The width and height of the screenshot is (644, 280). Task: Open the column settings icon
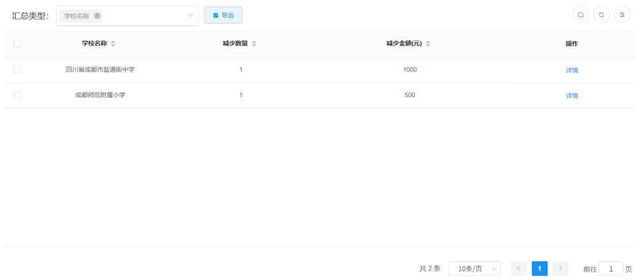[x=622, y=15]
